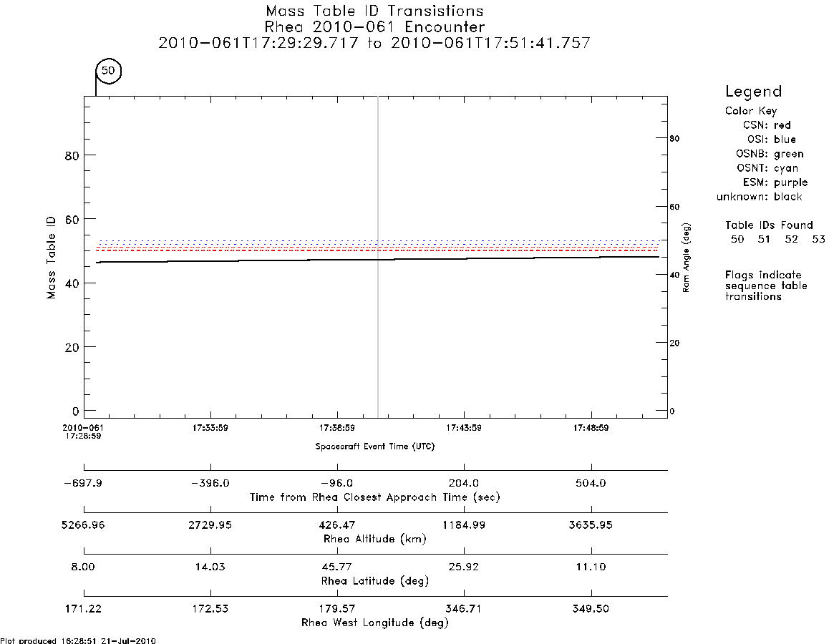Click left axis tick value '80'

(x=72, y=156)
